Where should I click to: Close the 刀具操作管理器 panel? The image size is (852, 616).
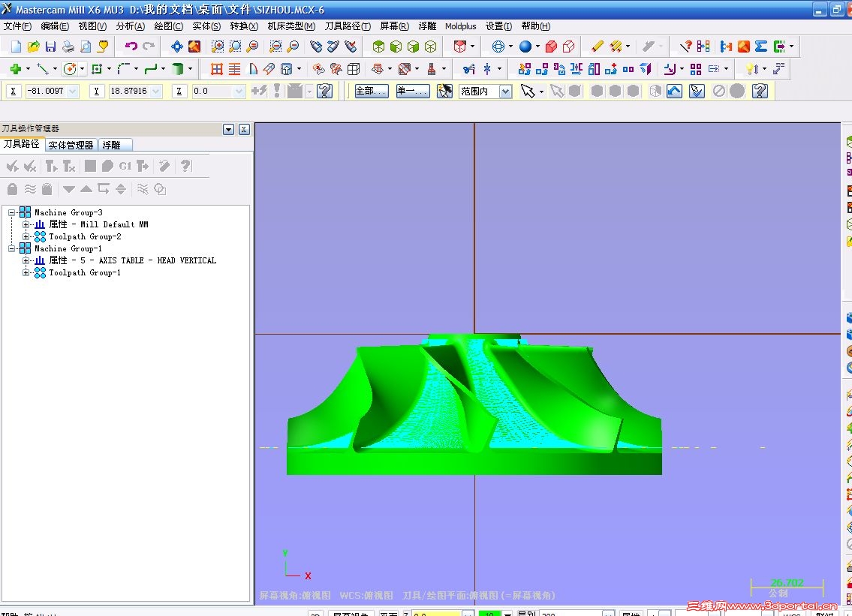pyautogui.click(x=244, y=129)
